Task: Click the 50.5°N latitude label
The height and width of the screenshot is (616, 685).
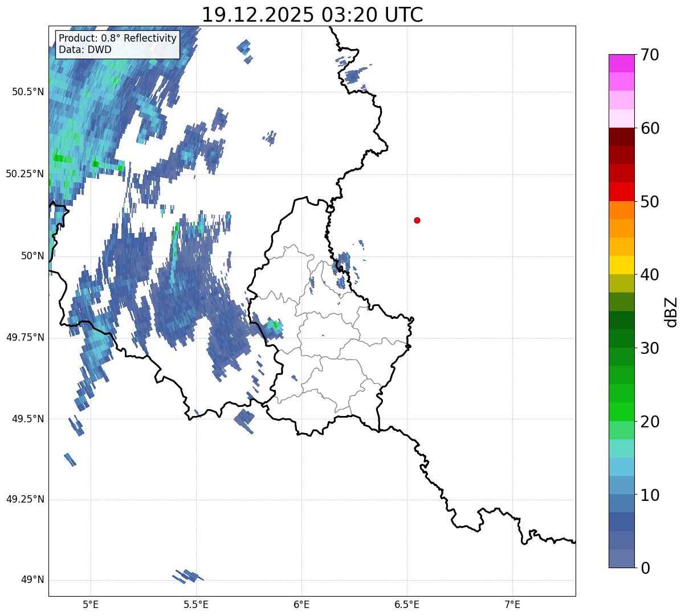Action: [x=28, y=92]
